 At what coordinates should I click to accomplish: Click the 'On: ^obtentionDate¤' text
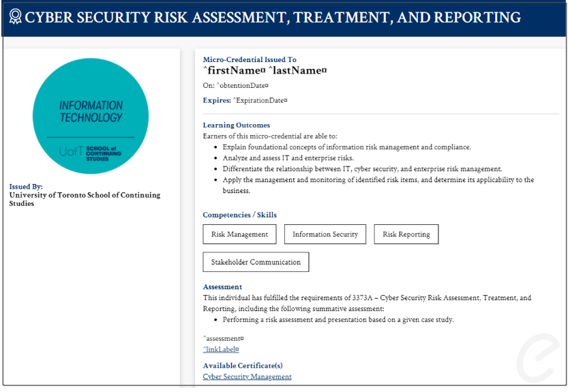click(235, 85)
